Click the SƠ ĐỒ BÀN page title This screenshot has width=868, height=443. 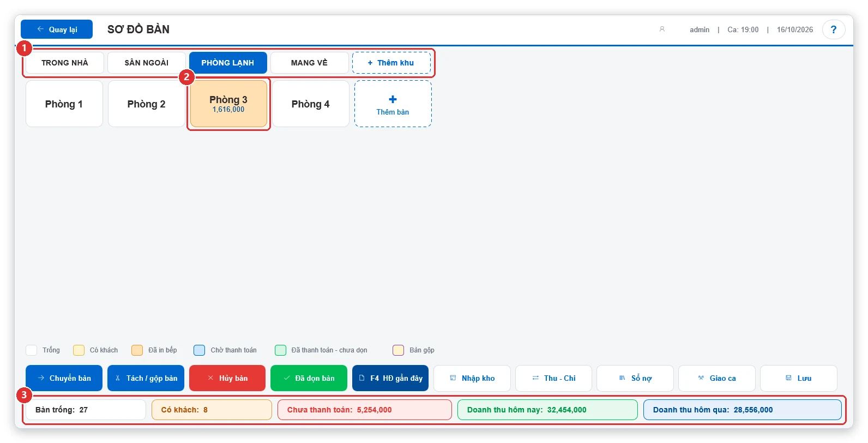[138, 29]
